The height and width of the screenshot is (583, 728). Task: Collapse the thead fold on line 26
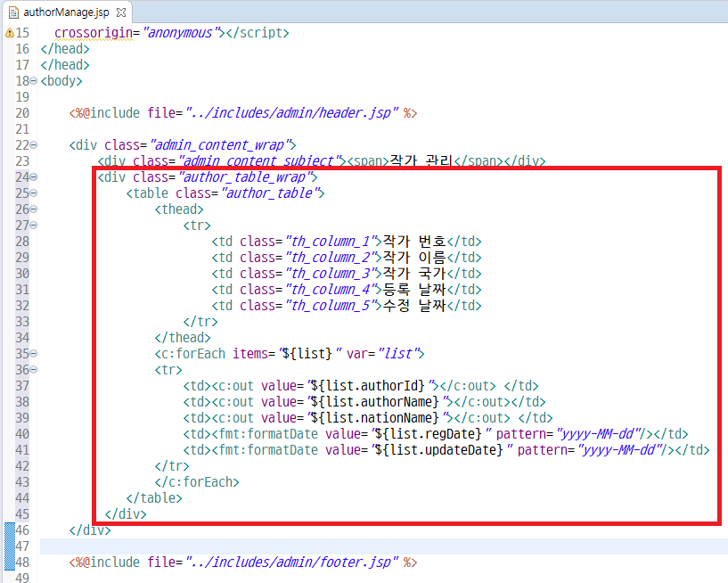pos(34,209)
